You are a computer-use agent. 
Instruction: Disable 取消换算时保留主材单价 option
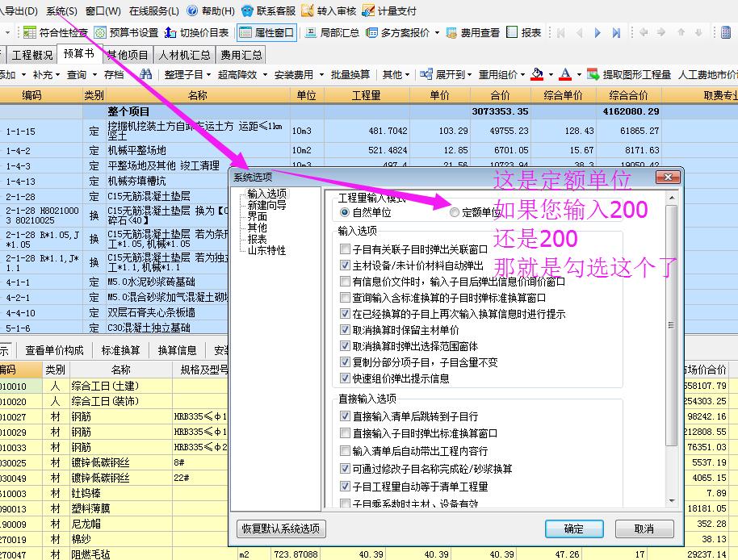coord(346,329)
